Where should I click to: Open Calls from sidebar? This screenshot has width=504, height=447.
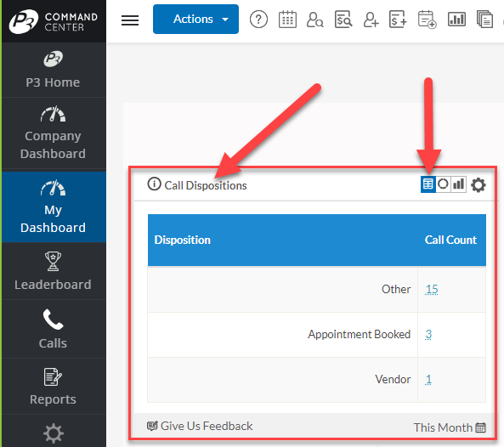tap(53, 329)
